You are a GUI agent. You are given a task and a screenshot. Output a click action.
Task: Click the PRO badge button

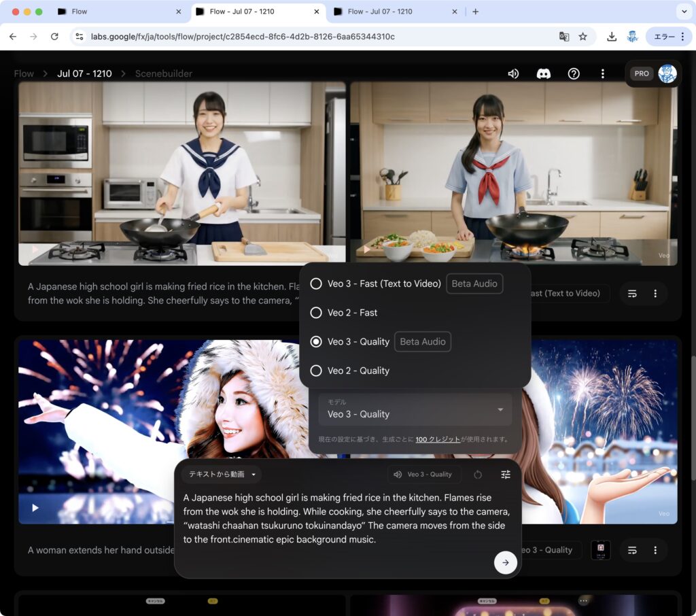tap(641, 73)
